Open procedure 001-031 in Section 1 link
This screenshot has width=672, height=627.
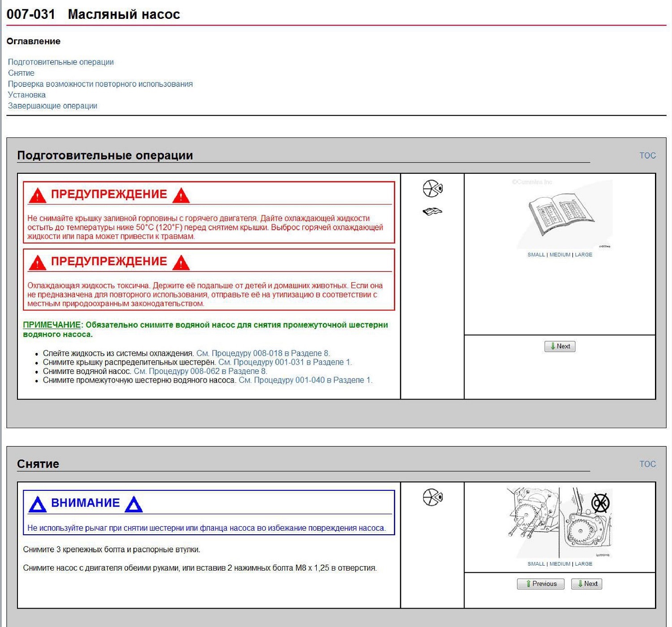(285, 362)
